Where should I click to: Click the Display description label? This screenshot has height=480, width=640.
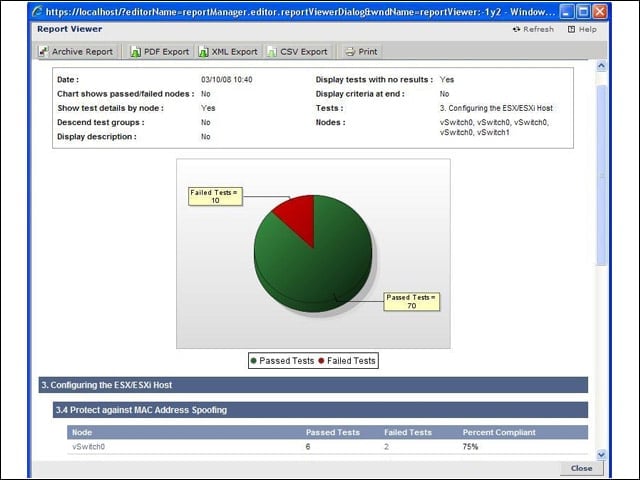[x=97, y=137]
